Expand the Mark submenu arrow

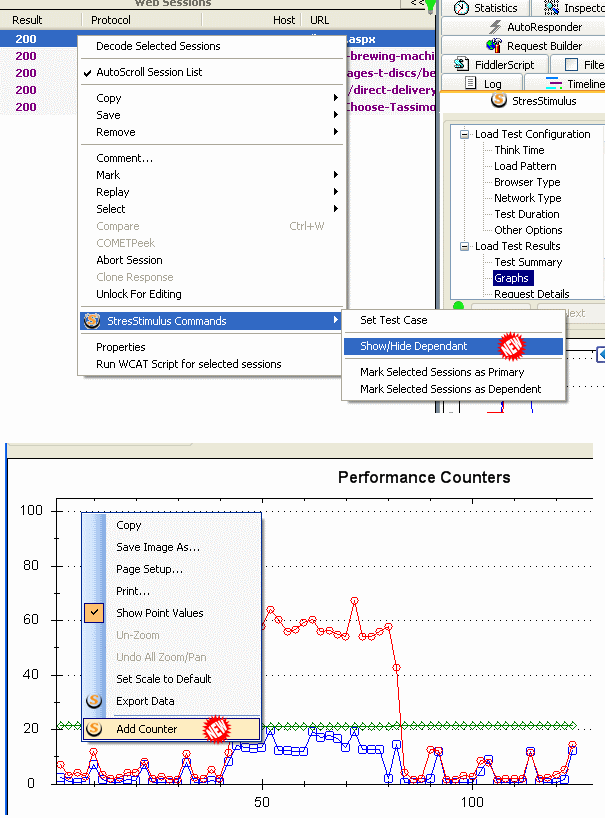[x=336, y=174]
